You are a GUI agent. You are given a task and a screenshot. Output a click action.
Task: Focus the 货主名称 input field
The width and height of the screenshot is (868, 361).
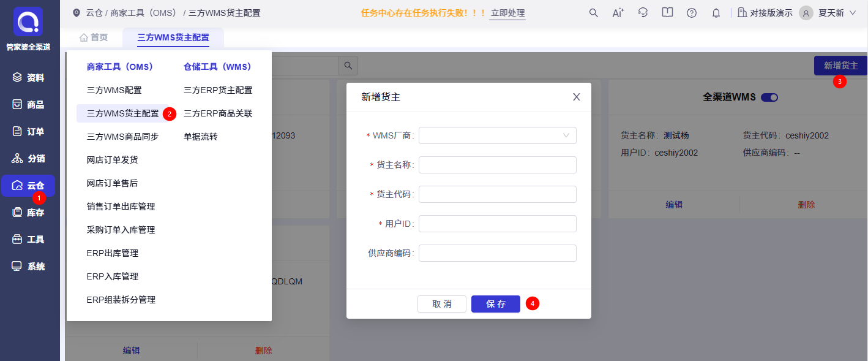click(x=498, y=165)
